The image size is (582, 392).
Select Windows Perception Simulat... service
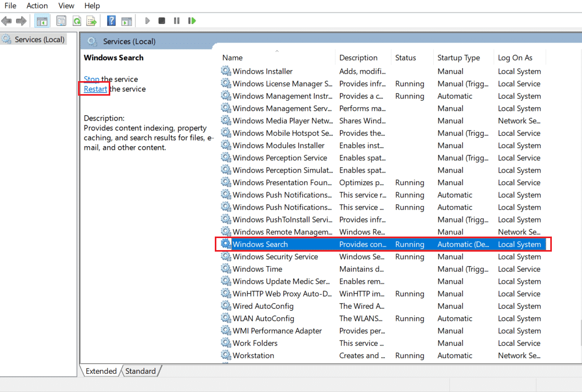click(283, 170)
